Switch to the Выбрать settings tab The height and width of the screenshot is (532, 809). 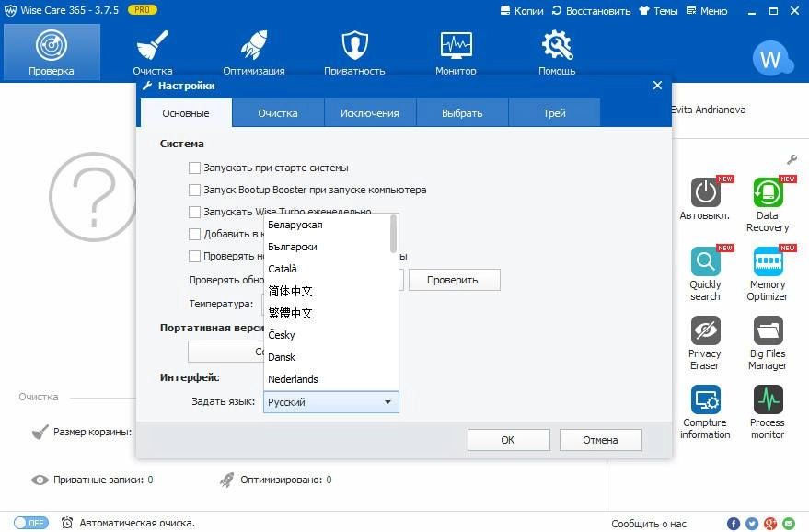[x=462, y=113]
